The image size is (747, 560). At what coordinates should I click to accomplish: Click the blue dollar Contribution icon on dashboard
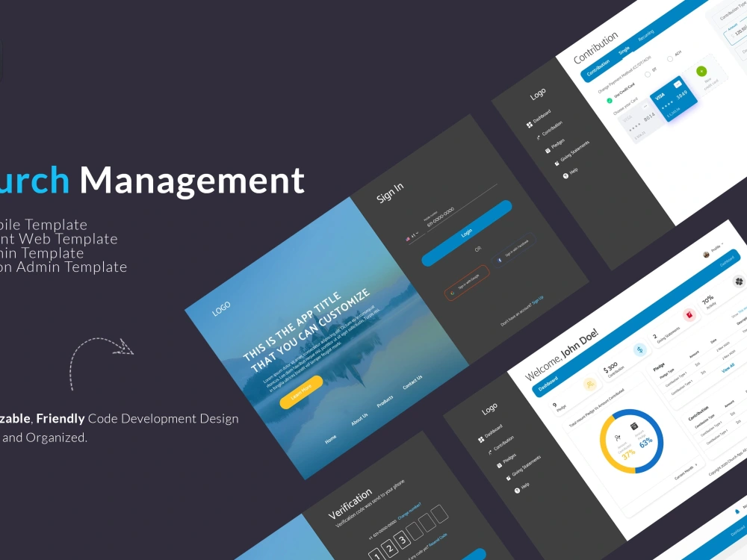pyautogui.click(x=640, y=350)
